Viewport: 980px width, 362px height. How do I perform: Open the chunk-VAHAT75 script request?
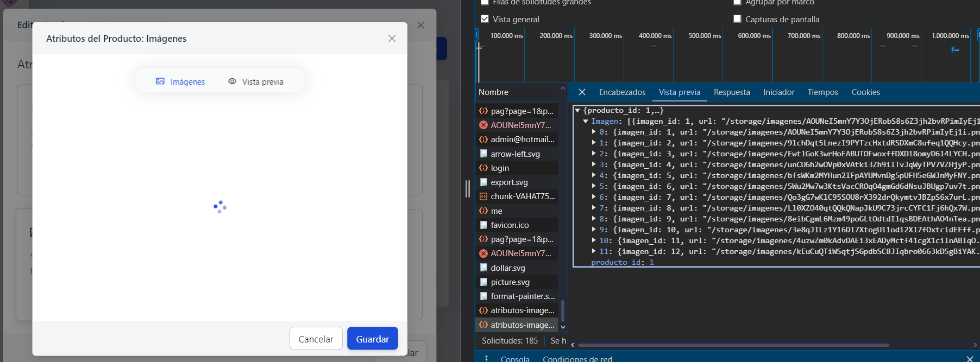click(x=517, y=196)
